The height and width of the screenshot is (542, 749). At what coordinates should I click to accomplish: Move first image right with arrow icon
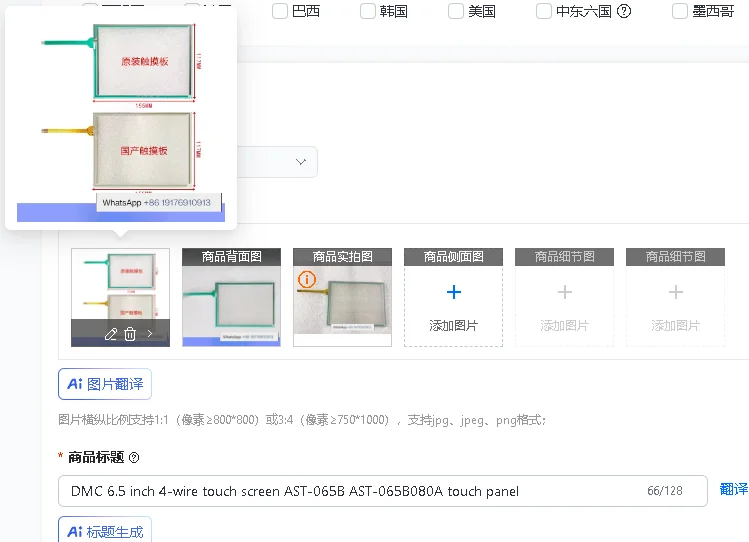pyautogui.click(x=150, y=334)
